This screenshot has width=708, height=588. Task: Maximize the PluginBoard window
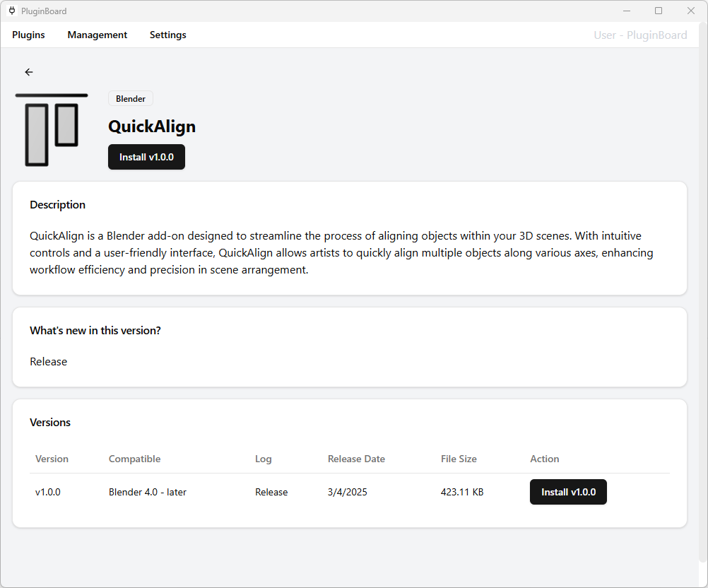tap(659, 11)
